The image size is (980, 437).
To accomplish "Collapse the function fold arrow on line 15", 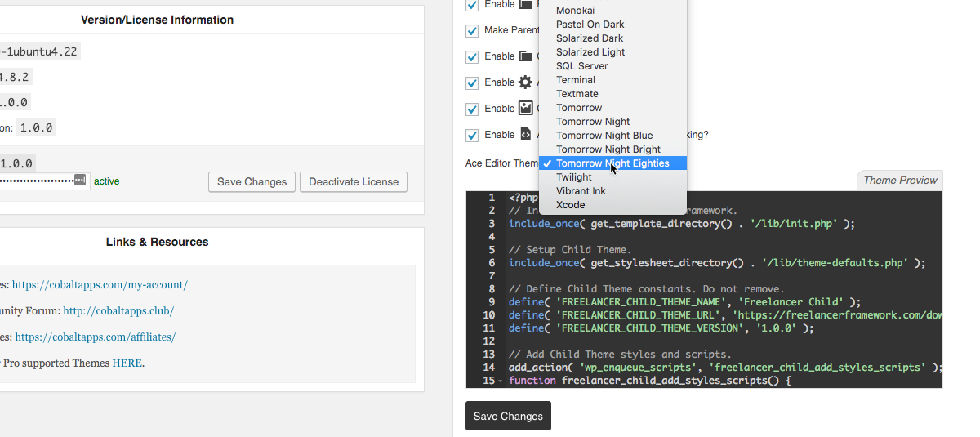I will point(500,381).
